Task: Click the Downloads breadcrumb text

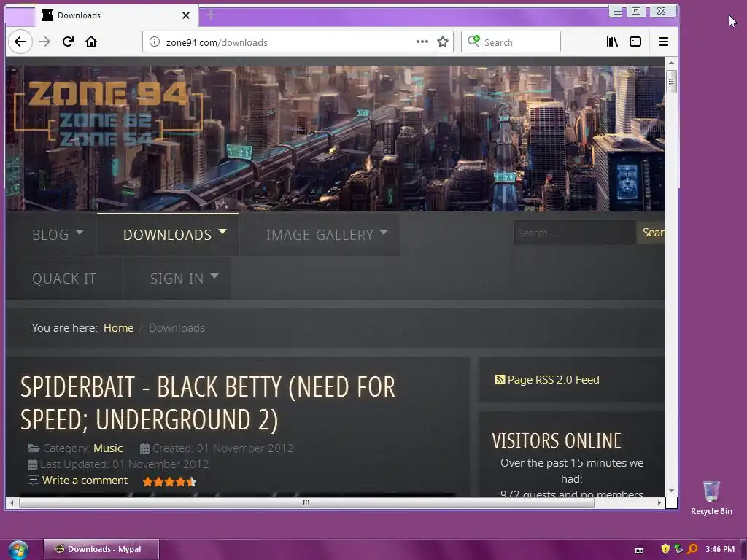Action: click(x=177, y=328)
